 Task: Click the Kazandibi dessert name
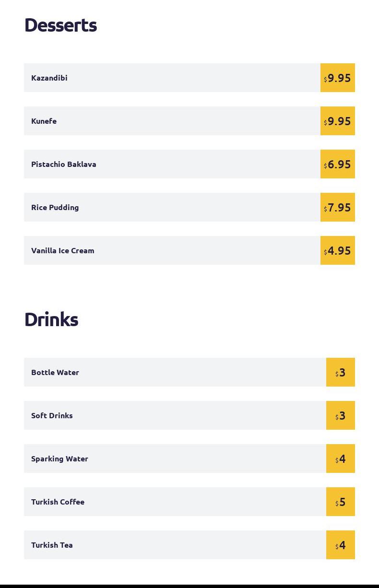point(49,78)
